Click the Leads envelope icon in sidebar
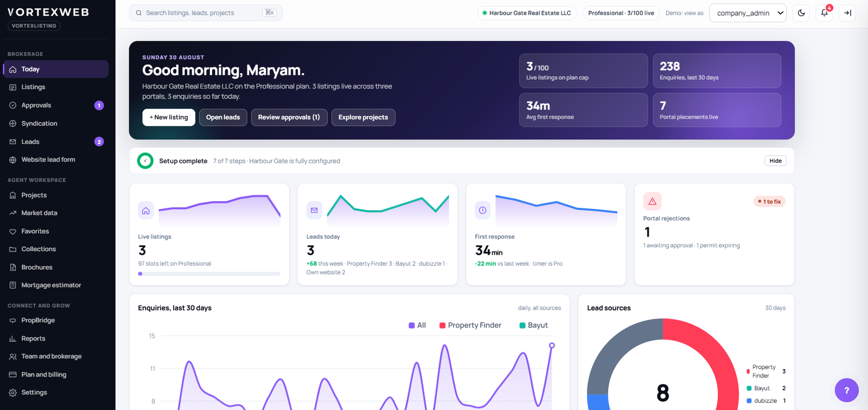This screenshot has width=868, height=410. 12,142
